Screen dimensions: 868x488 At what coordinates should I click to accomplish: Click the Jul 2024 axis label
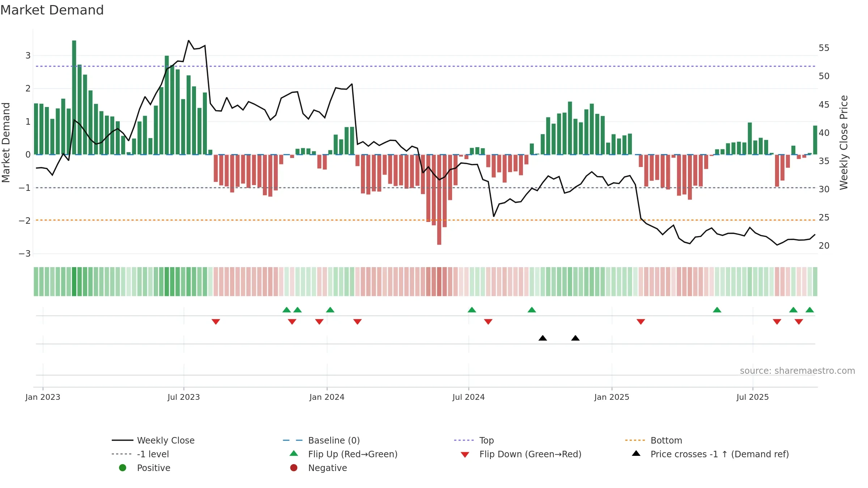coord(468,397)
